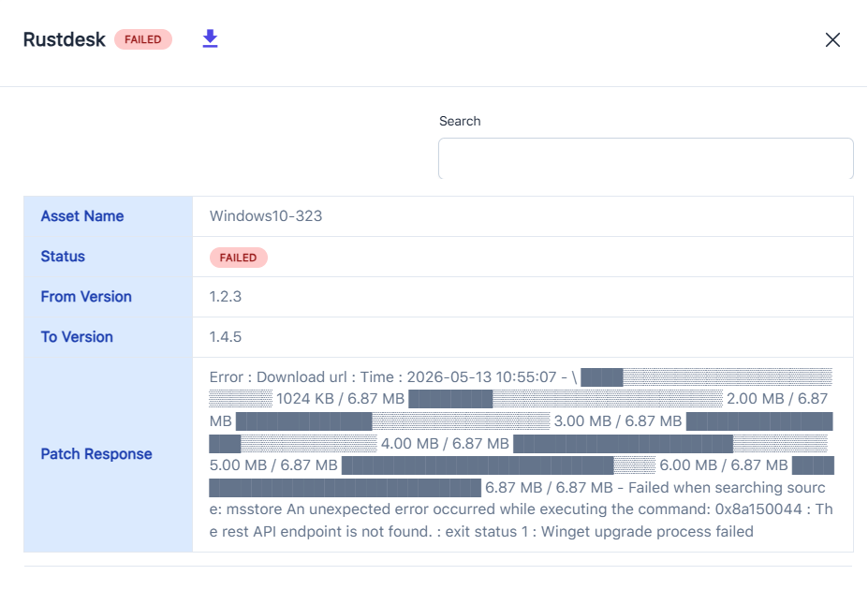The image size is (868, 590).
Task: Click the Winget upgrade process failed message
Action: click(x=647, y=531)
